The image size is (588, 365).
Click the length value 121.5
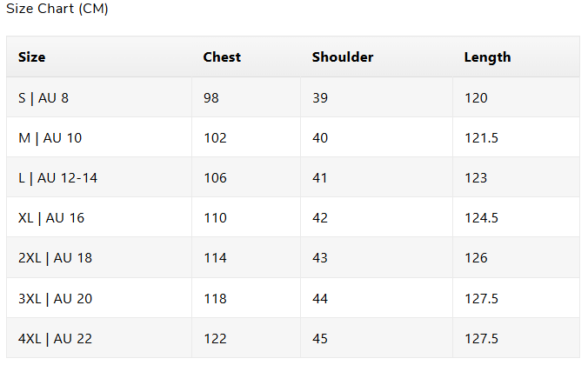[481, 137]
